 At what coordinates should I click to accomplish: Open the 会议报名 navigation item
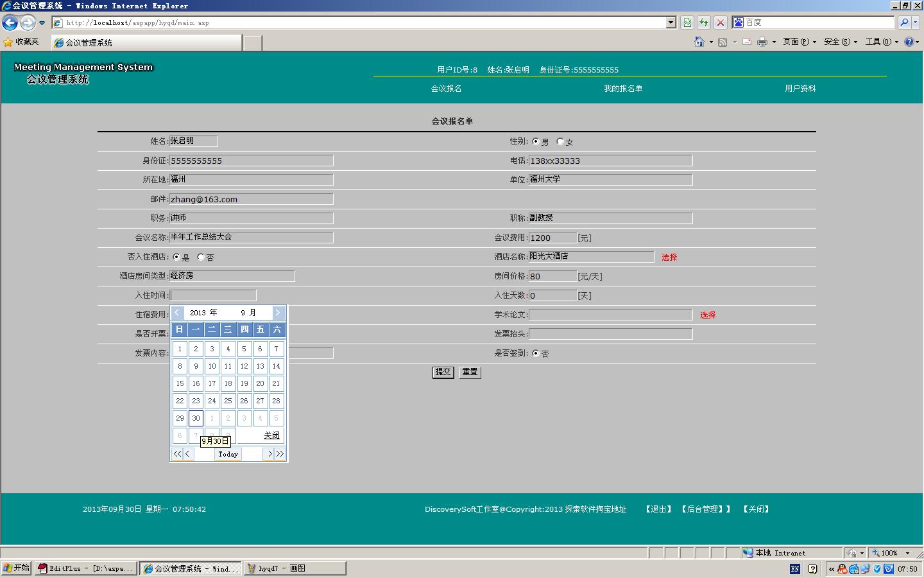[x=446, y=89]
